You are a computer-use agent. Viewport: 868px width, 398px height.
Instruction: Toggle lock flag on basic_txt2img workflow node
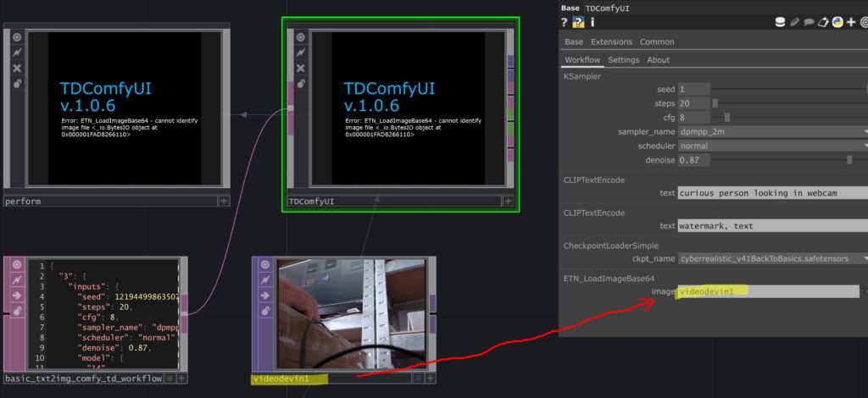[17, 312]
